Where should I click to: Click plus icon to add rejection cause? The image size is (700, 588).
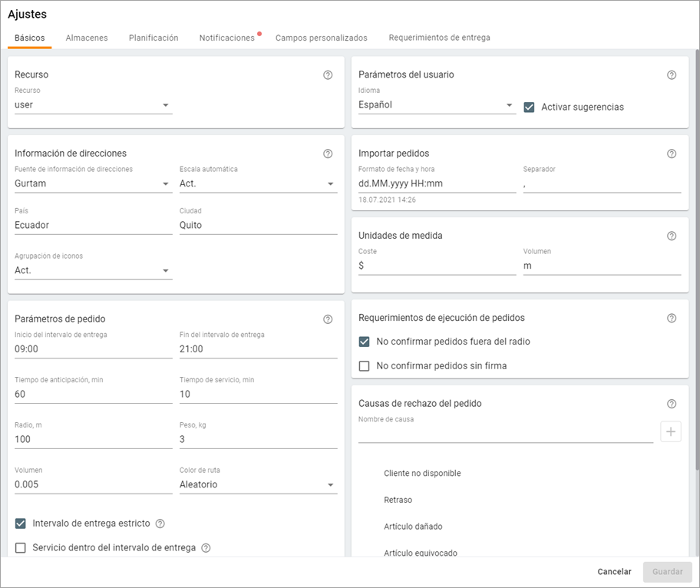pyautogui.click(x=671, y=432)
